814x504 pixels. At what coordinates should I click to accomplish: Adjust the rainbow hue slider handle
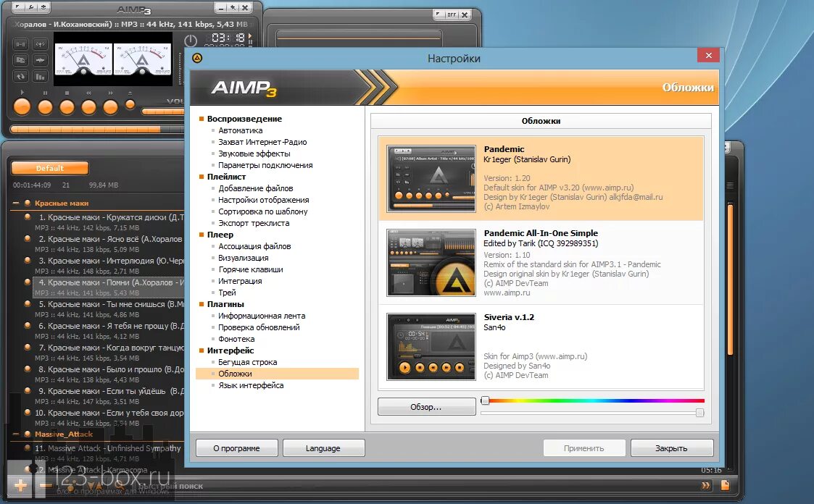[485, 400]
